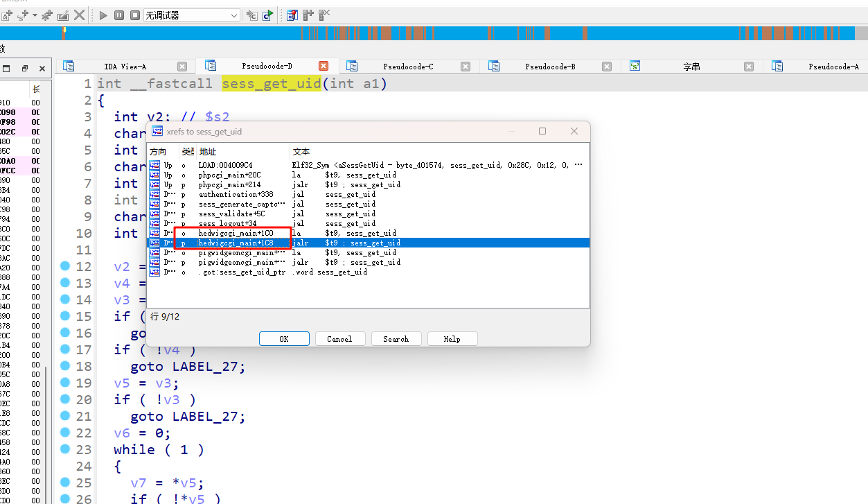Toggle breakpoint dot on line 20
The height and width of the screenshot is (504, 868).
pyautogui.click(x=65, y=399)
